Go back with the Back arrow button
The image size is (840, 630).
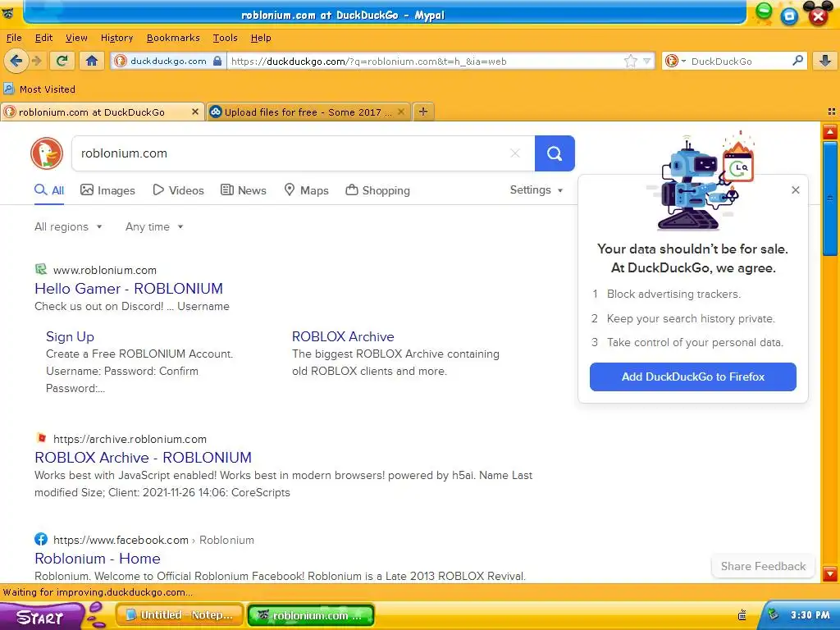pyautogui.click(x=16, y=61)
